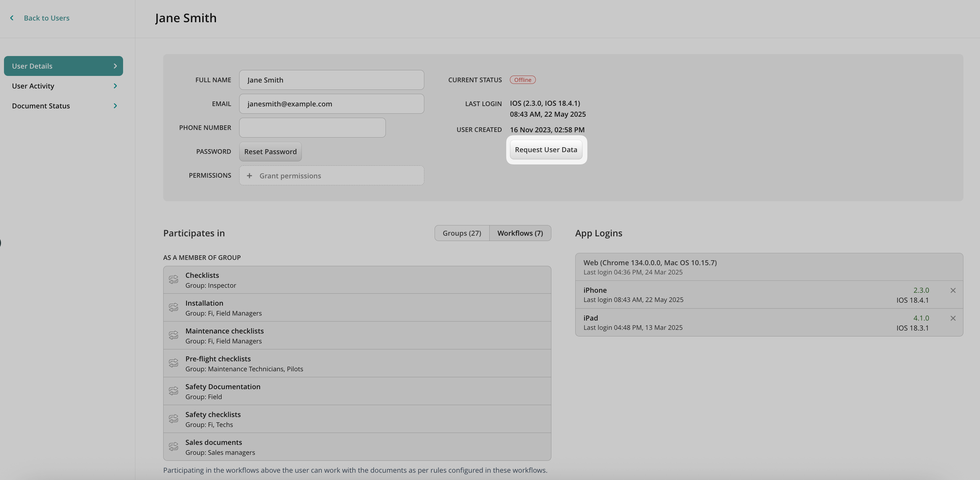Select Workflows (7) tab
The width and height of the screenshot is (980, 480).
pyautogui.click(x=520, y=233)
